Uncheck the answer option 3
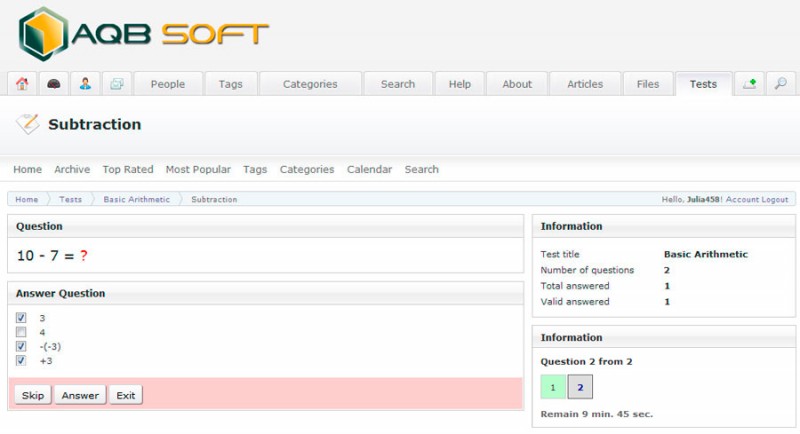The image size is (800, 434). [x=21, y=318]
